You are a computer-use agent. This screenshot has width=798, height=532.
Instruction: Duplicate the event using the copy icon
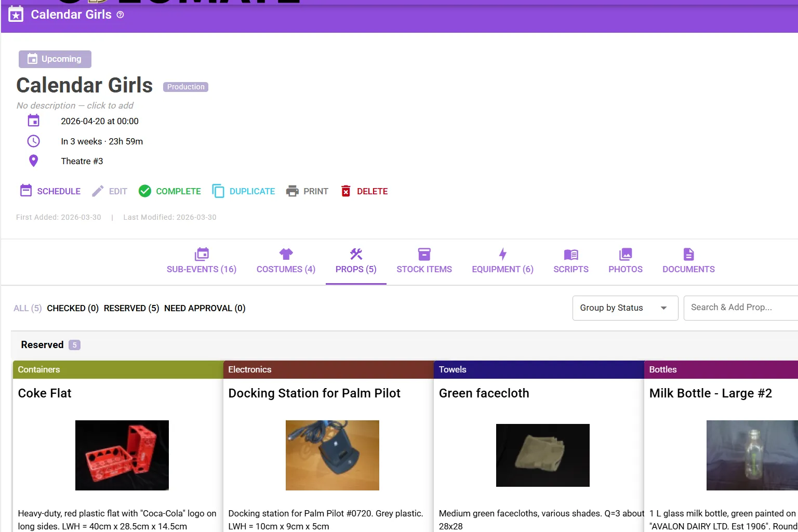tap(218, 191)
